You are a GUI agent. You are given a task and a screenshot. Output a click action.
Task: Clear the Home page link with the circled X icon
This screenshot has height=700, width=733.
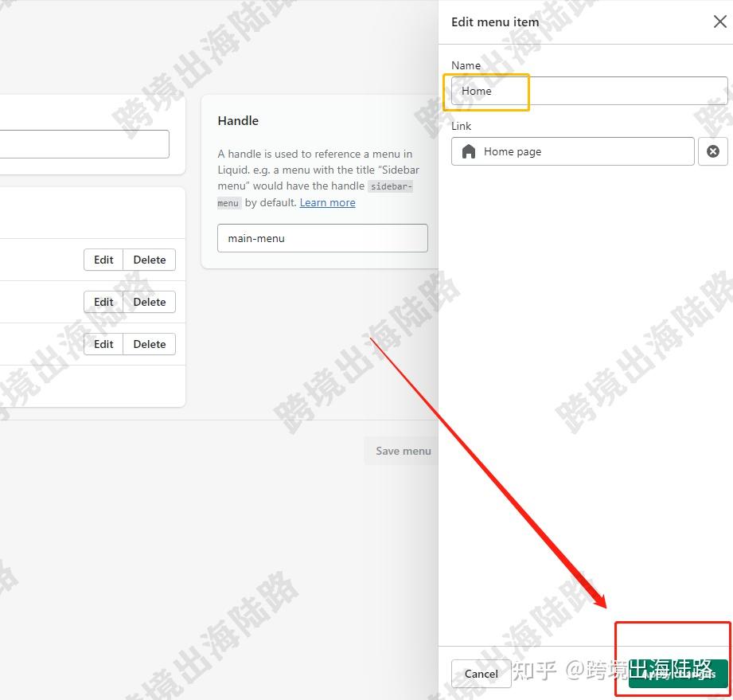pyautogui.click(x=713, y=151)
